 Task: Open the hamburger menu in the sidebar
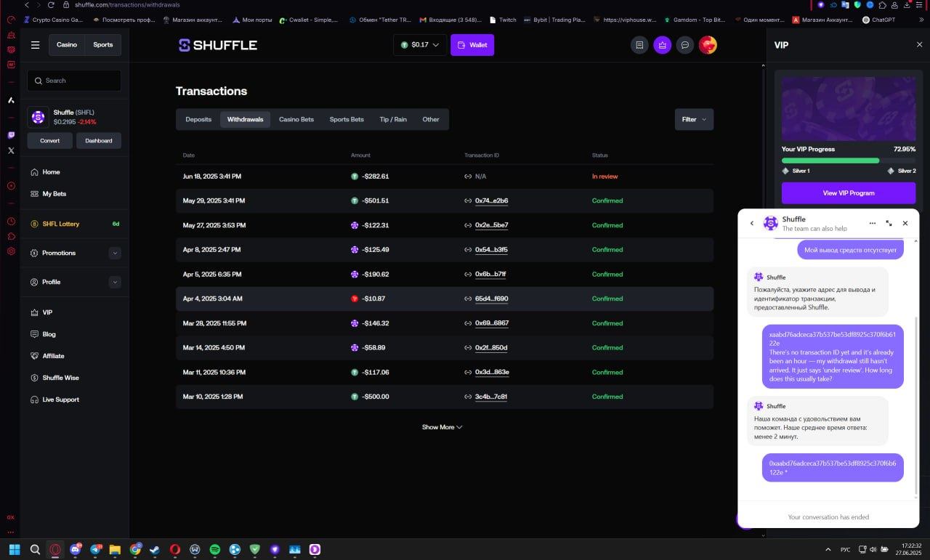pyautogui.click(x=35, y=45)
